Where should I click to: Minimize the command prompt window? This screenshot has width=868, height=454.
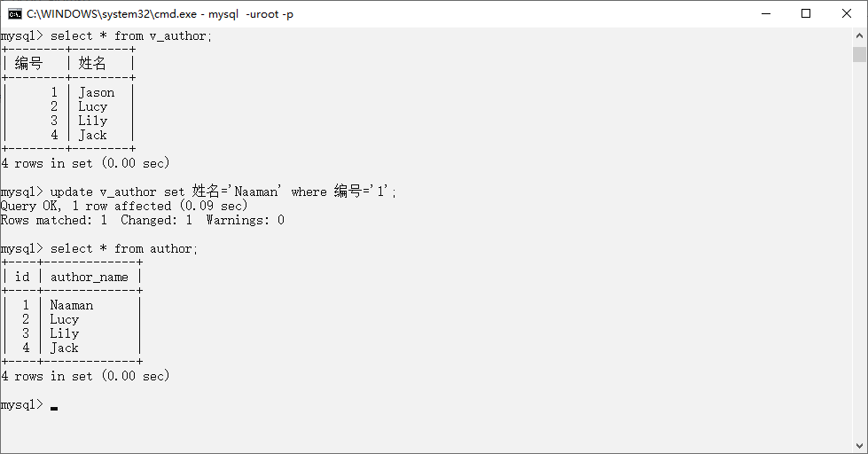[766, 14]
